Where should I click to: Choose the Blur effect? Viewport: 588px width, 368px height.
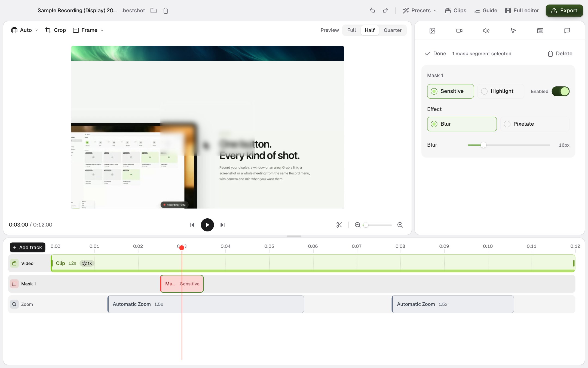click(x=462, y=124)
